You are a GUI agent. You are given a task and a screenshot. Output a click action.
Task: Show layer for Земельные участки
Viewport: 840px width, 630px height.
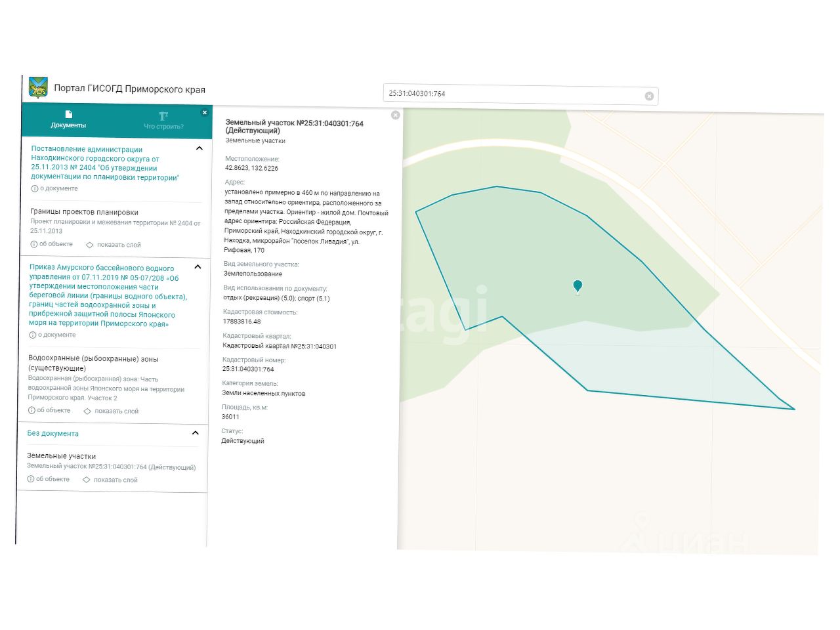point(110,480)
